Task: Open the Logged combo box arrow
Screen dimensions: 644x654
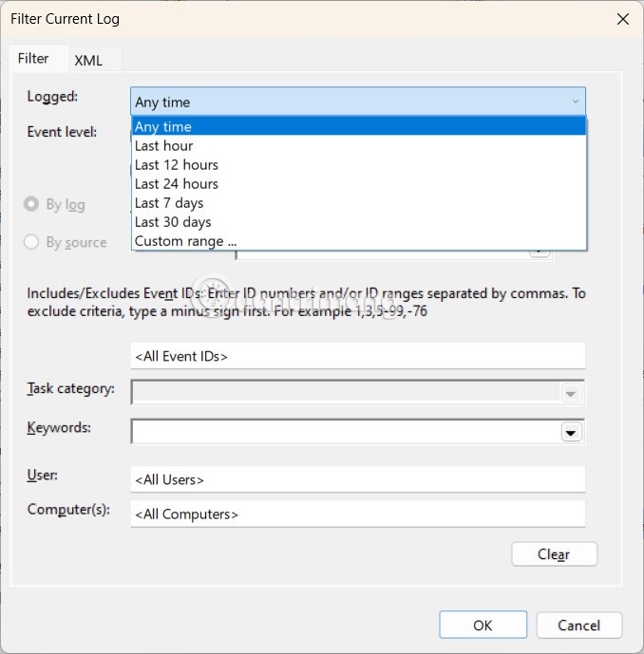Action: [x=575, y=102]
